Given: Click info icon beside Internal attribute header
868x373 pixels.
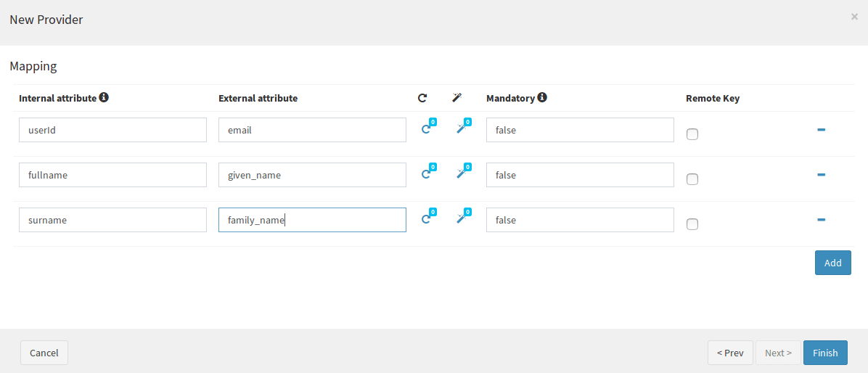Looking at the screenshot, I should click(x=104, y=97).
